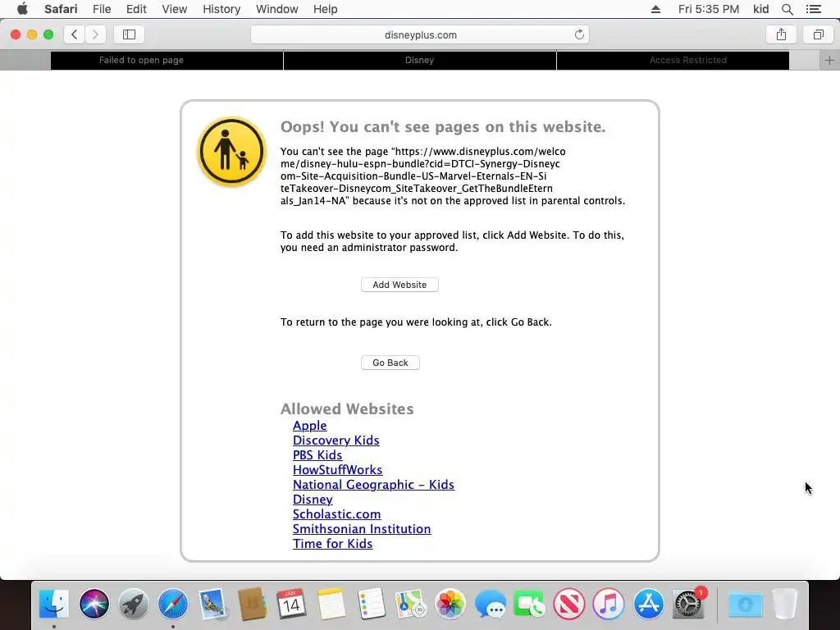Open the Scholastic.com link
The image size is (840, 630).
click(x=336, y=514)
